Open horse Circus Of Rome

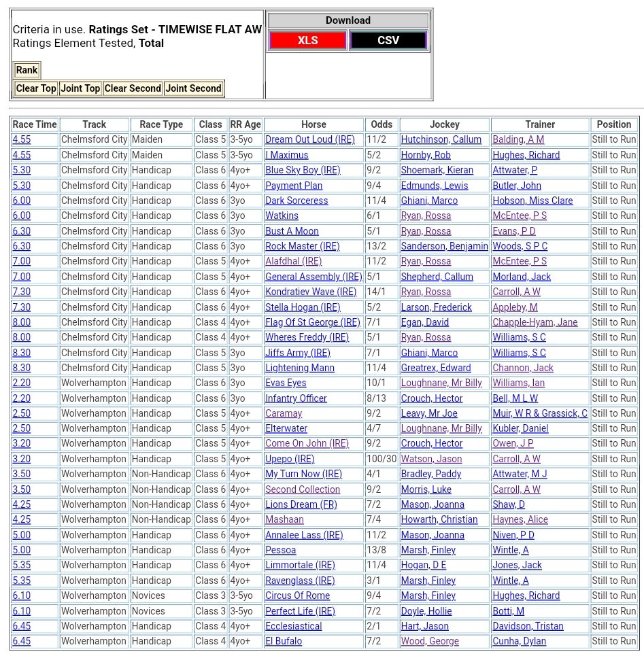pyautogui.click(x=297, y=595)
